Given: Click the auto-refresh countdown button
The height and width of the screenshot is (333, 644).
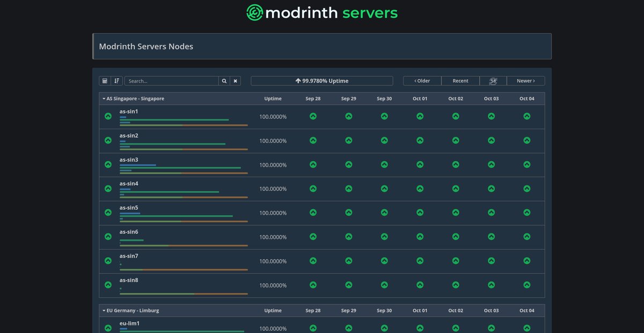Looking at the screenshot, I should pyautogui.click(x=493, y=81).
